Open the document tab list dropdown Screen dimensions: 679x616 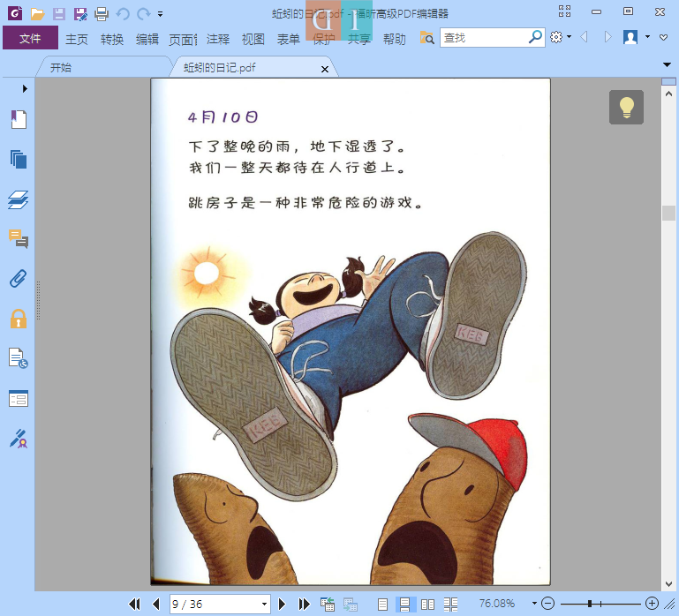pyautogui.click(x=667, y=65)
